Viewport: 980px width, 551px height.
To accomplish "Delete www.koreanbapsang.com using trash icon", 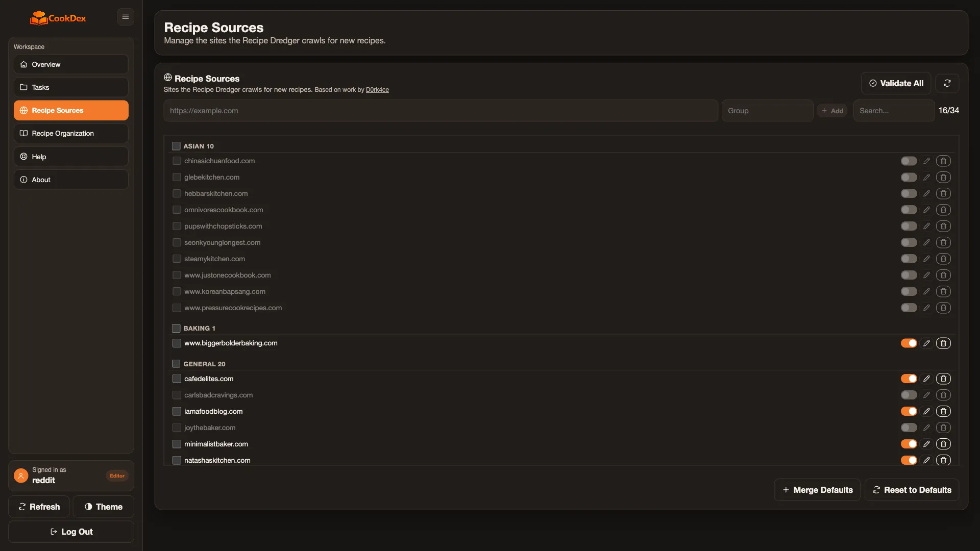I will tap(943, 292).
